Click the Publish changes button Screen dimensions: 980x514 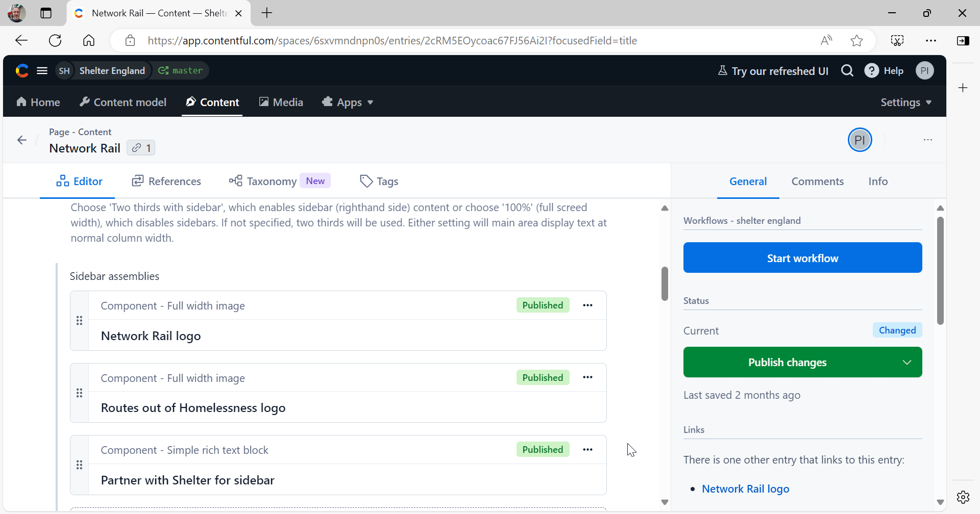[788, 362]
